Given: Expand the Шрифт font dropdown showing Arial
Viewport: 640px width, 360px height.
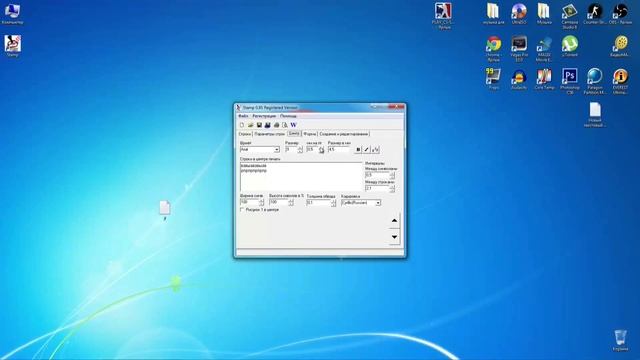Looking at the screenshot, I should tap(276, 150).
